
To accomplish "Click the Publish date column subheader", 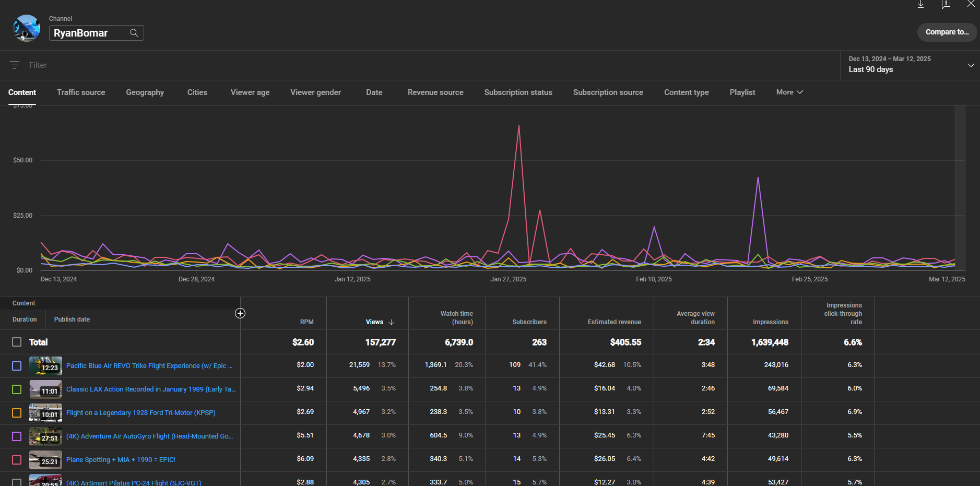I will pyautogui.click(x=72, y=319).
